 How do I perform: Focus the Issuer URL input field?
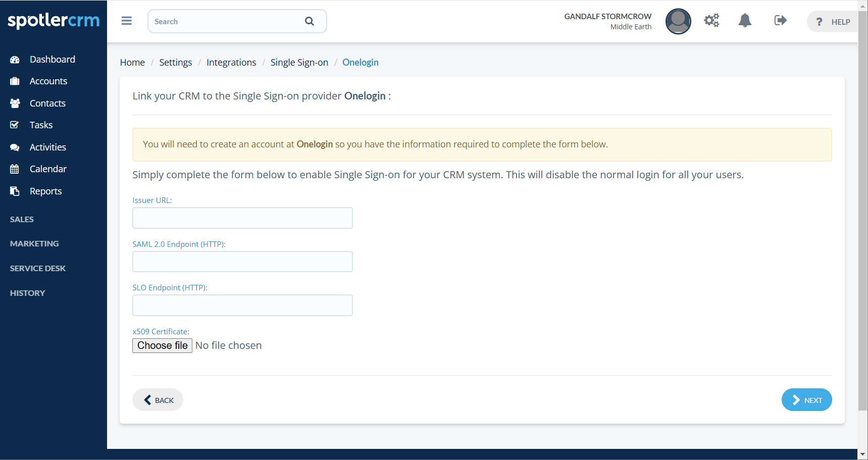242,218
